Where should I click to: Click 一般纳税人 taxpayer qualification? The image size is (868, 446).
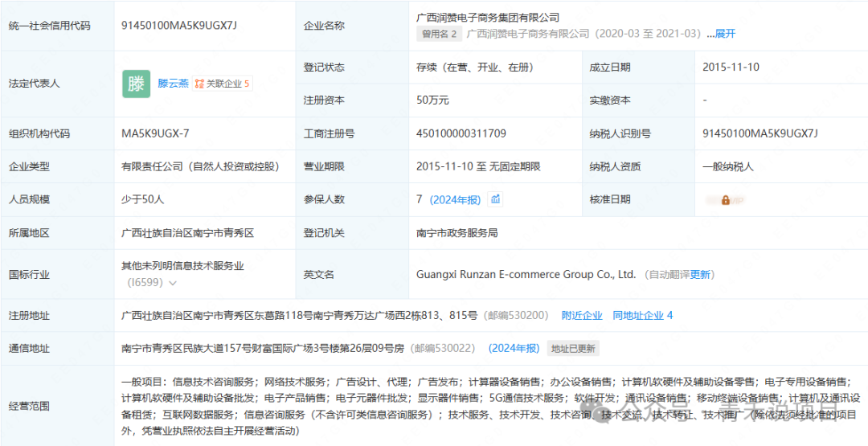click(x=728, y=166)
